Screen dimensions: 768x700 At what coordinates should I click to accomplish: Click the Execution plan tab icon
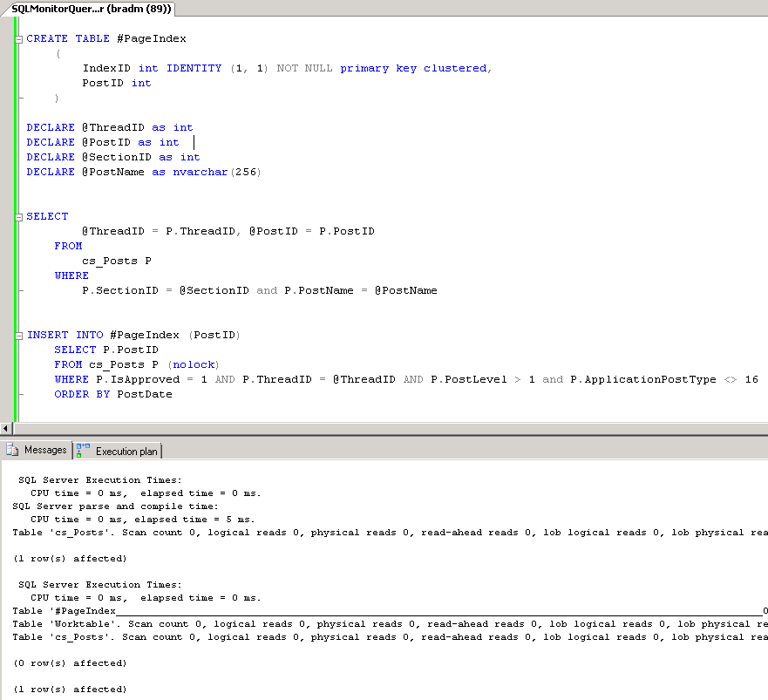tap(83, 451)
